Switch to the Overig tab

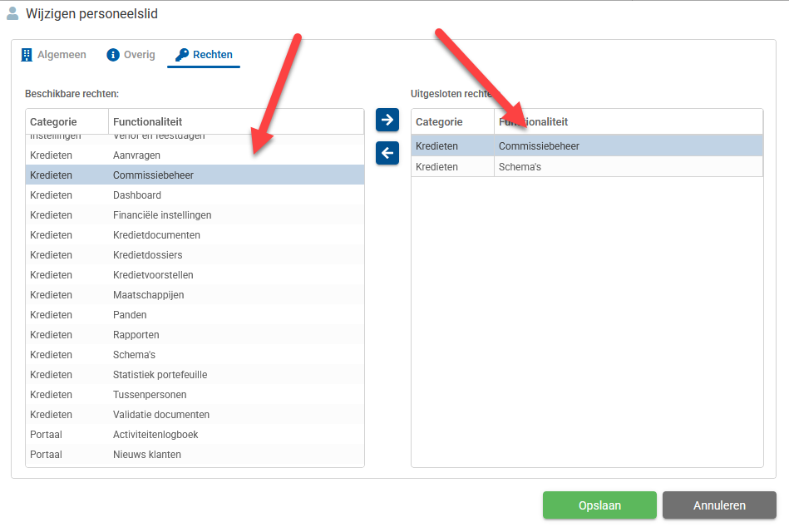click(131, 55)
